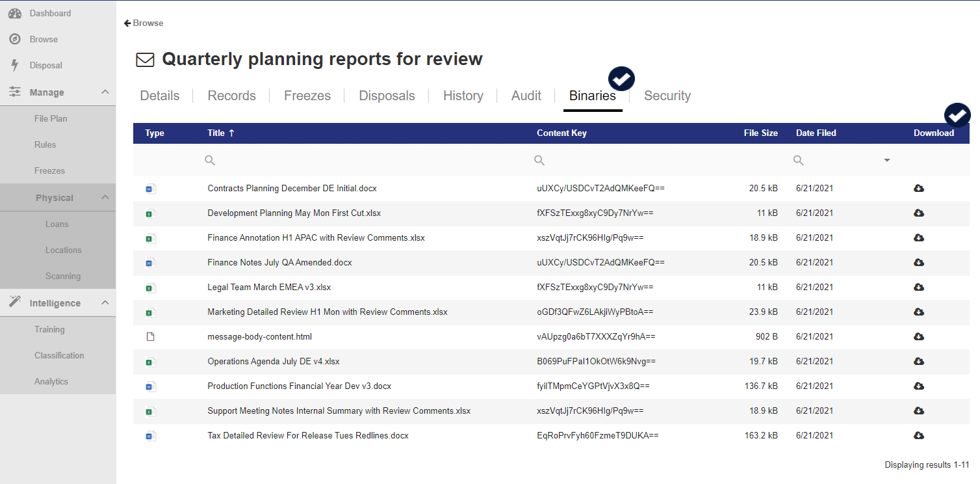
Task: Sort by Type column header
Action: click(x=155, y=133)
